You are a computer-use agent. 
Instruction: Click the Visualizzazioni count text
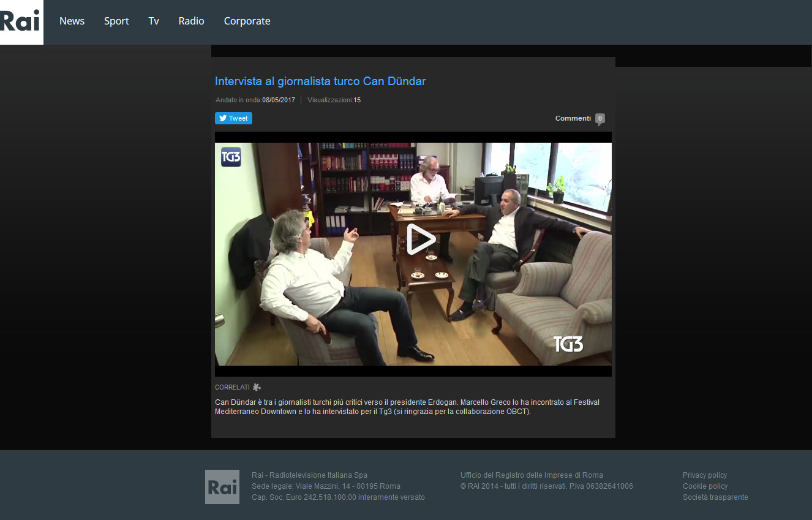pos(334,100)
